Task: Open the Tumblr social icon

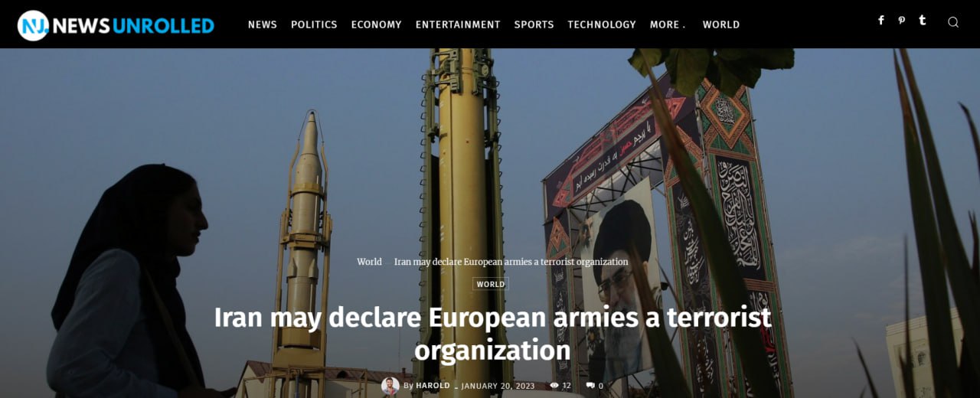Action: [923, 21]
